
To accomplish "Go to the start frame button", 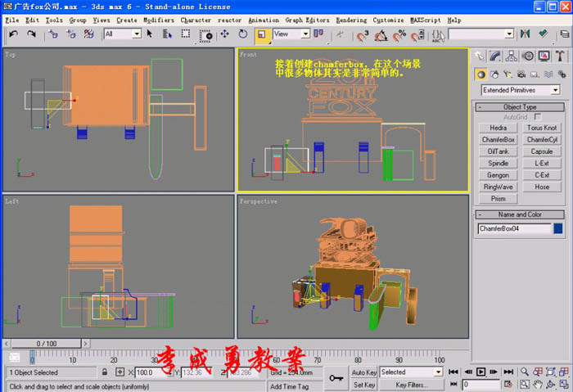I will click(453, 372).
